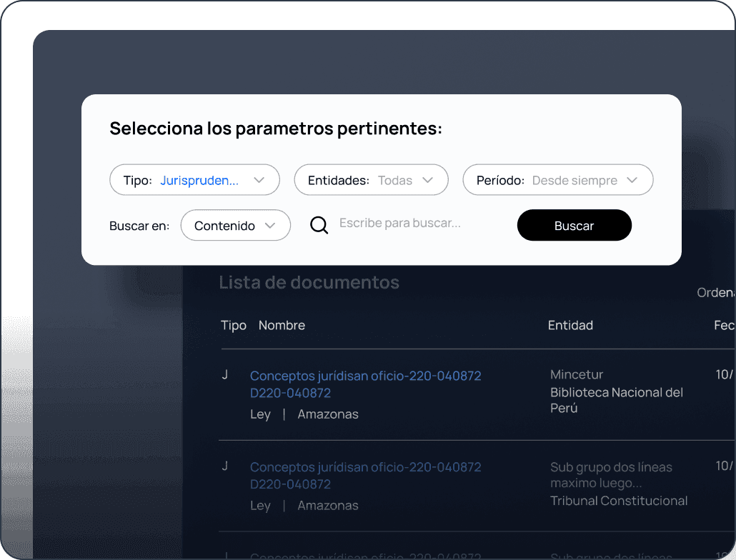The image size is (736, 560).
Task: Click the 'Selecciona los parametros pertinentes:' heading
Action: (276, 129)
